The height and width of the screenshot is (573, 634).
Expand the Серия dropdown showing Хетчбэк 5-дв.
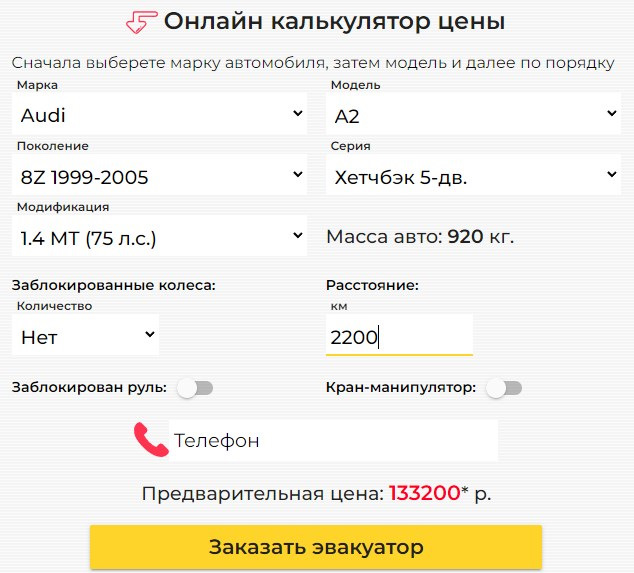(475, 177)
